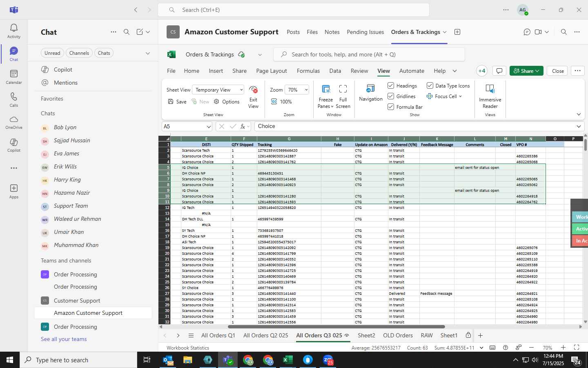Click the Excel search for tools field
The height and width of the screenshot is (368, 588).
(369, 54)
